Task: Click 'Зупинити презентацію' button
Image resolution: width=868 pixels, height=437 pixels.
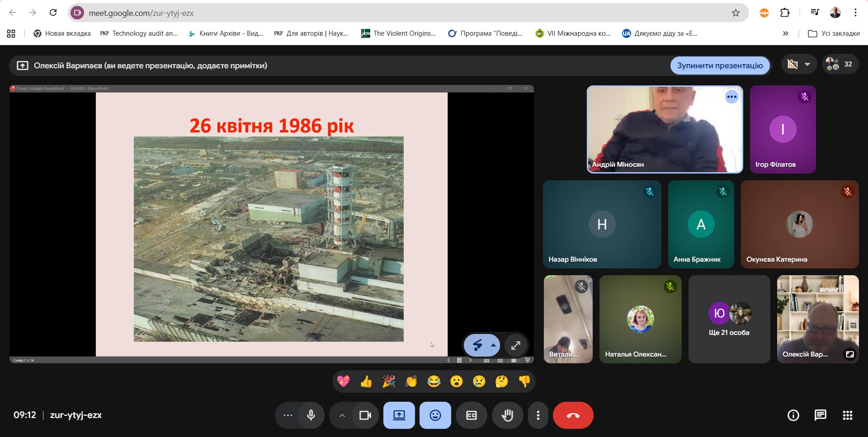Action: pos(720,66)
